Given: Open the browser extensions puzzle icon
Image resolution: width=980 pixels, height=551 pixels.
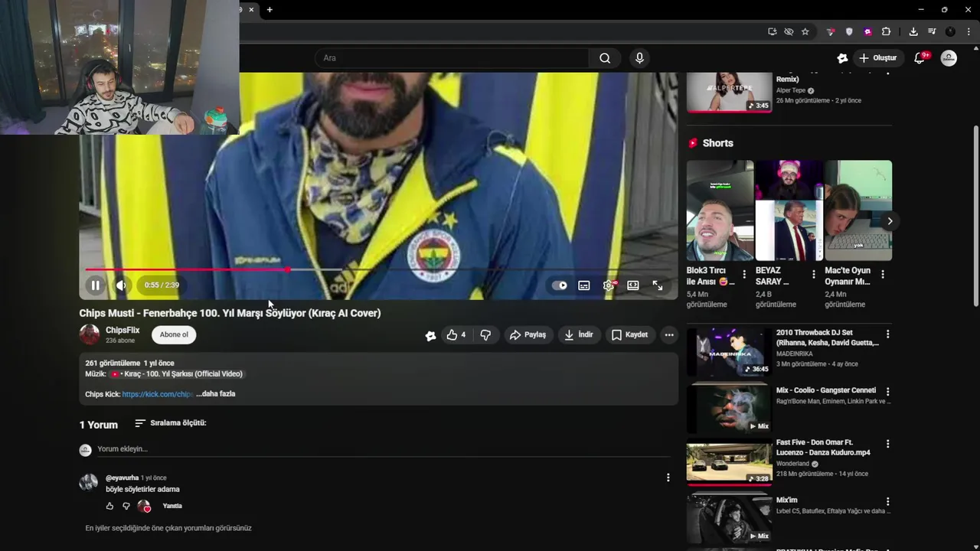Looking at the screenshot, I should (886, 31).
